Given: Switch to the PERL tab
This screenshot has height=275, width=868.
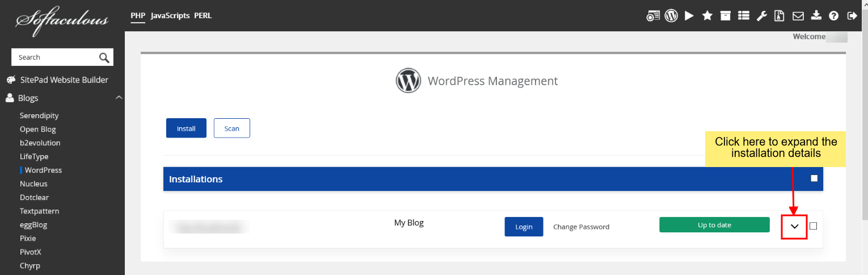Looking at the screenshot, I should pos(203,16).
